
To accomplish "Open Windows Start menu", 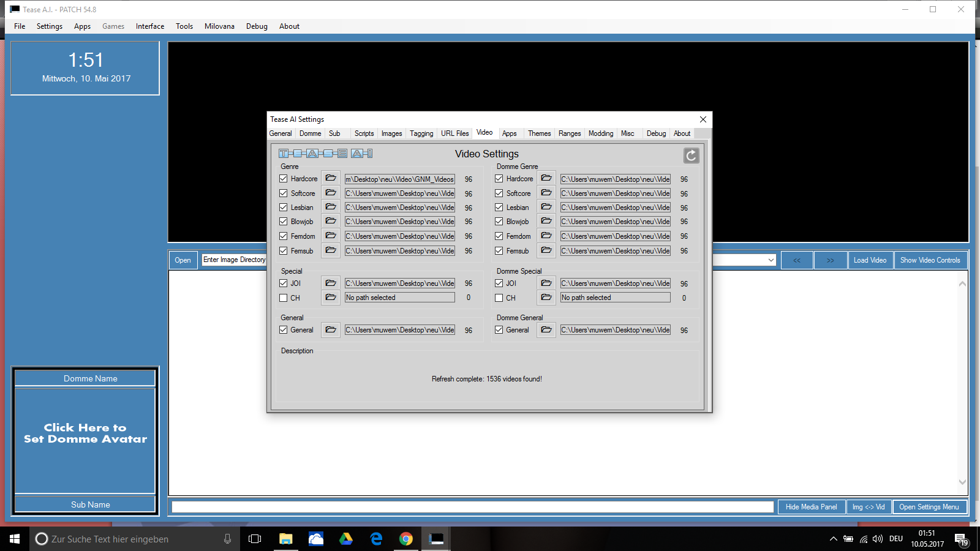I will (x=15, y=539).
